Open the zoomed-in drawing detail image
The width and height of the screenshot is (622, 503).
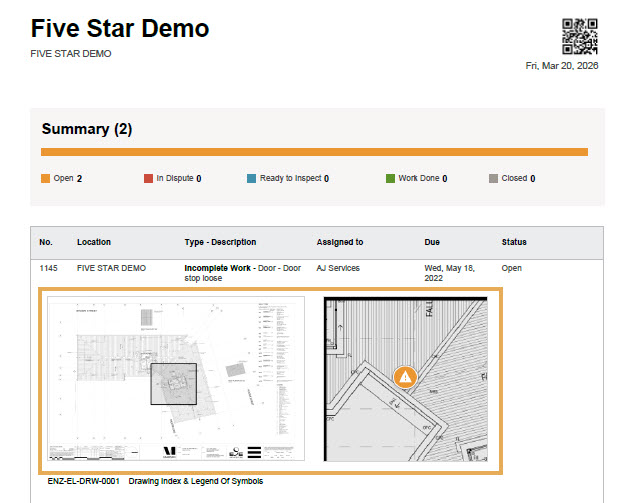(x=405, y=378)
